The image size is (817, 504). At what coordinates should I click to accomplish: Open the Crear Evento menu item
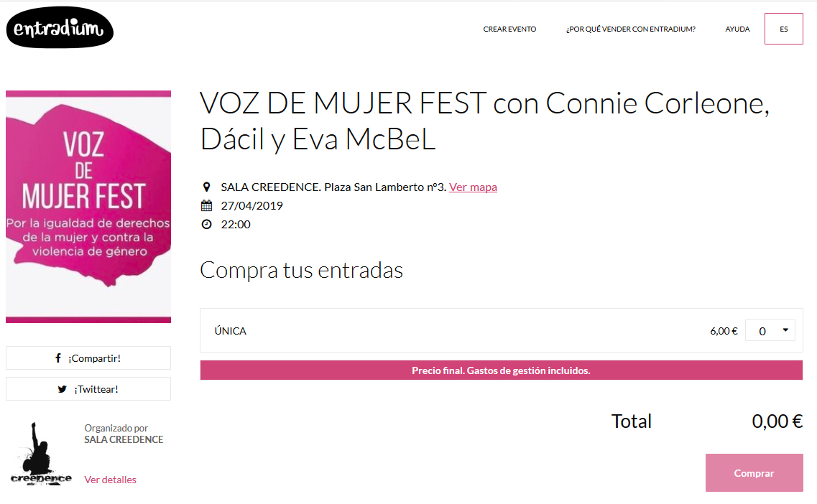tap(509, 29)
